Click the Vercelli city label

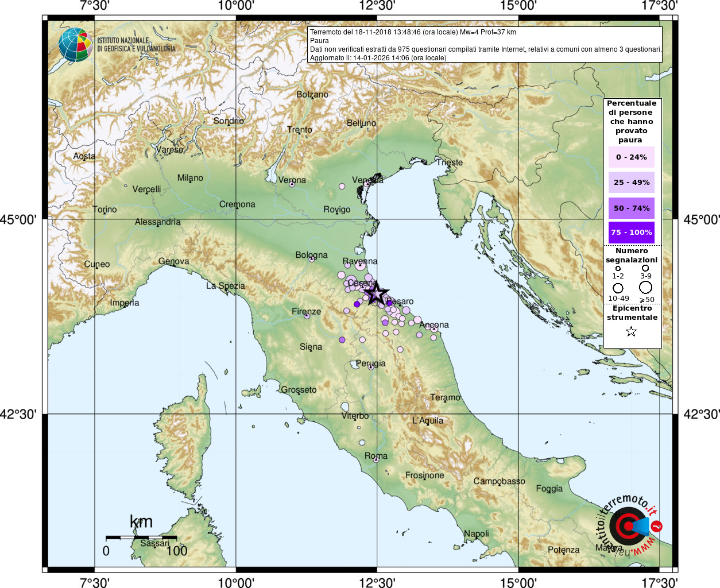pyautogui.click(x=146, y=189)
